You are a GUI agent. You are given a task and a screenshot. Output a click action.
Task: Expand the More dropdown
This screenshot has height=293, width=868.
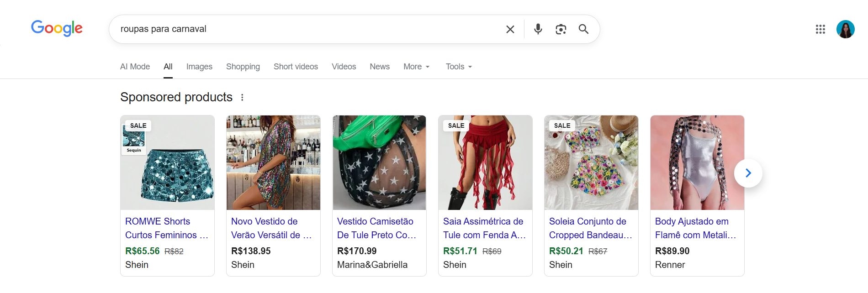(x=417, y=67)
